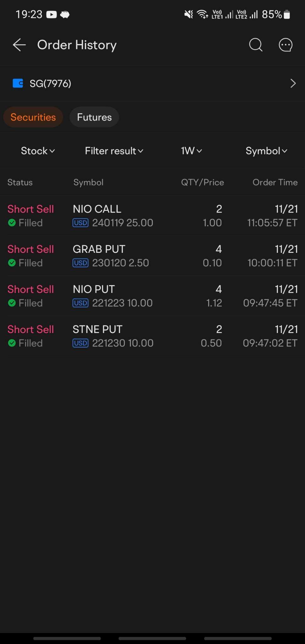305x644 pixels.
Task: Tap the USD badge on NIO PUT
Action: tap(80, 303)
